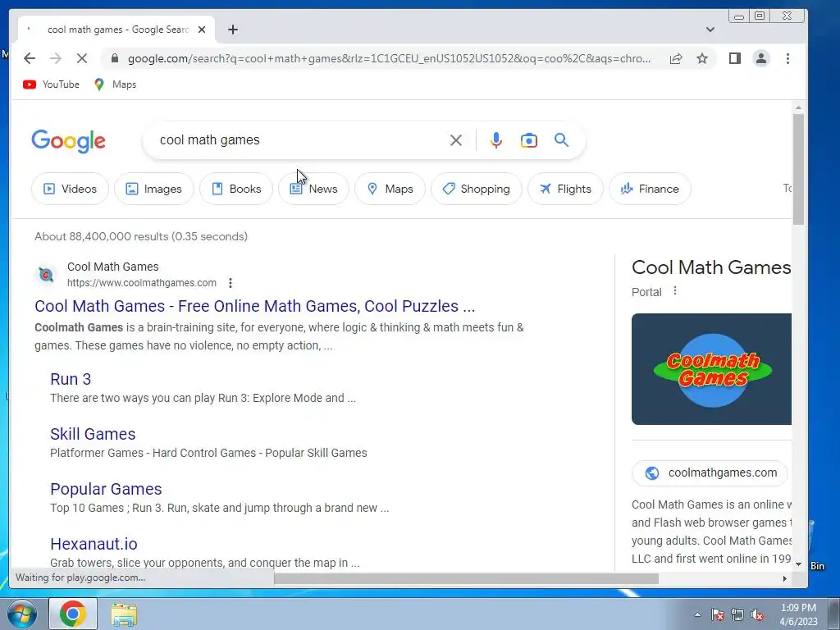Go back with the browser back arrow

tap(30, 58)
